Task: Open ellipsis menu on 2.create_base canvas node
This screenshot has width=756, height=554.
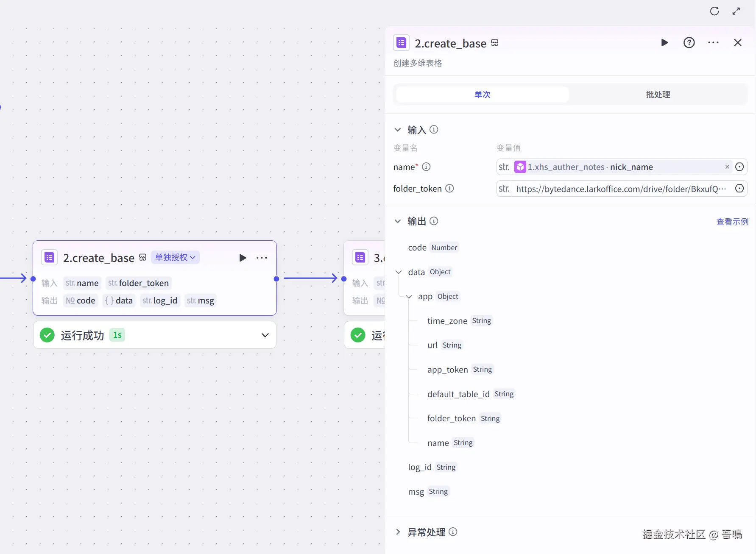Action: (262, 258)
